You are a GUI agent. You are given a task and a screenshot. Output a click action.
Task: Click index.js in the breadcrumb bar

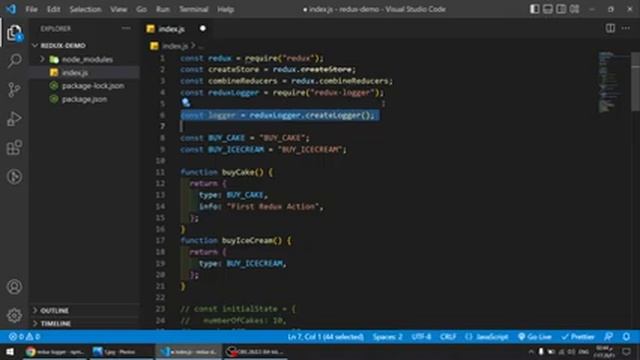click(175, 46)
